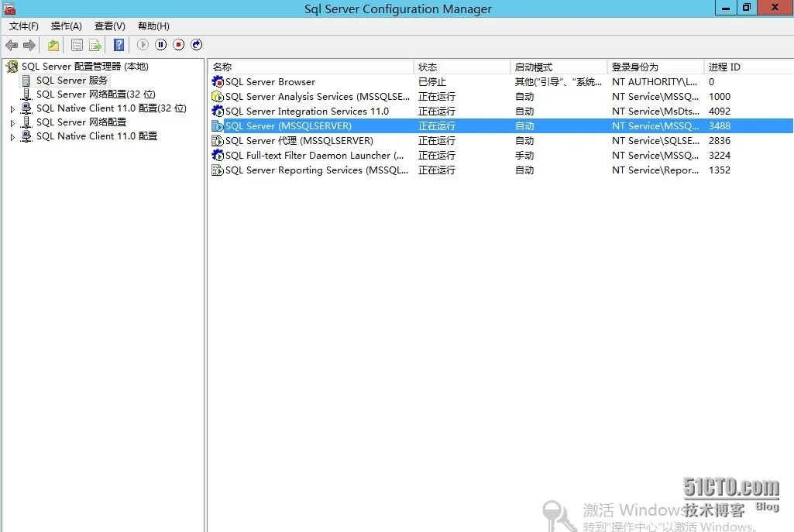Open the 查看(V) menu

point(110,26)
